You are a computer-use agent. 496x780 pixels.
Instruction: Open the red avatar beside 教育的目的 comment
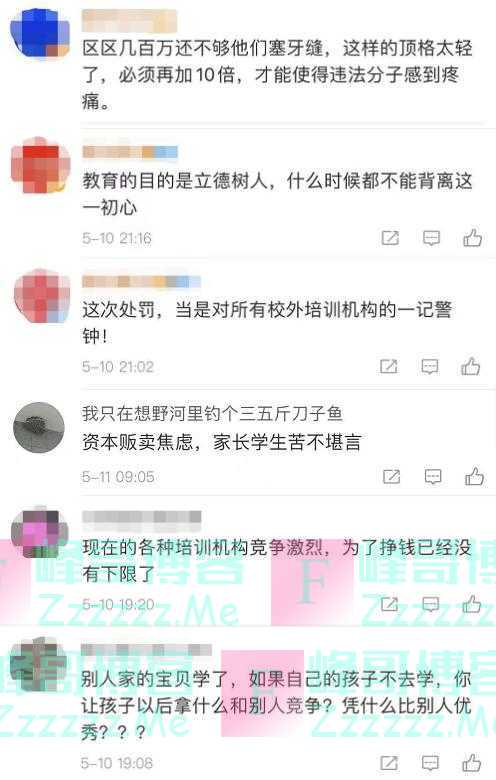[40, 165]
